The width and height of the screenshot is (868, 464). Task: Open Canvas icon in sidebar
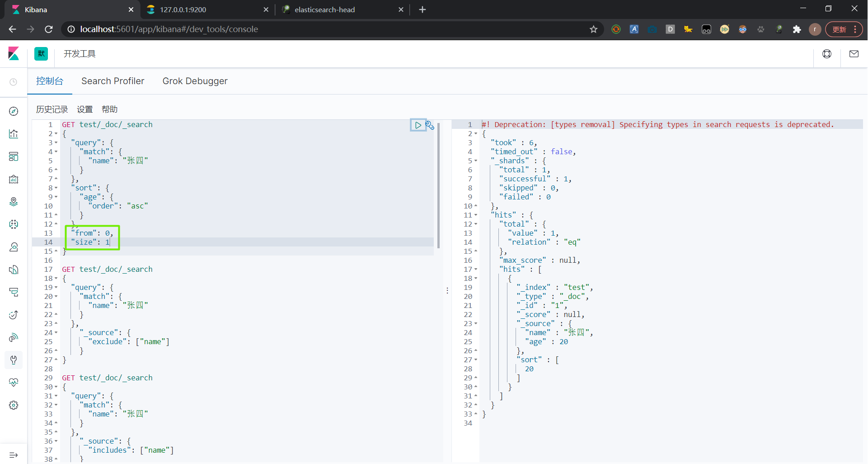pos(14,179)
